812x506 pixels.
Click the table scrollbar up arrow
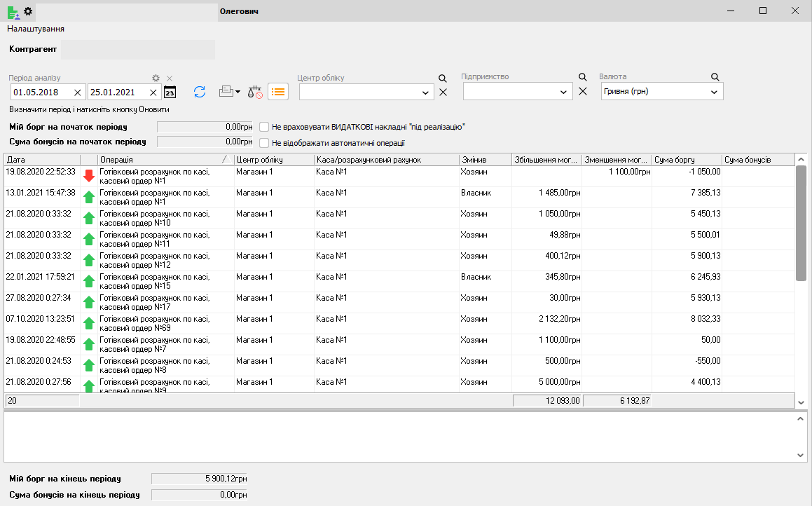(801, 160)
